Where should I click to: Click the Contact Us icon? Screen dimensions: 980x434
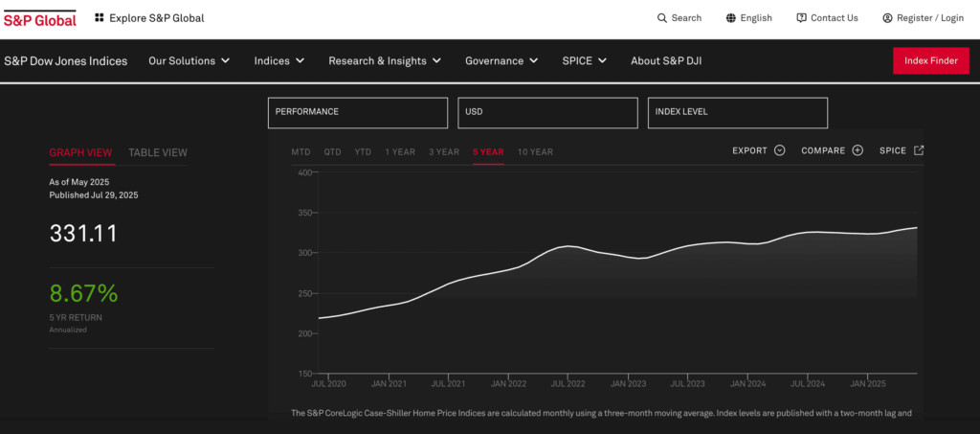[801, 18]
